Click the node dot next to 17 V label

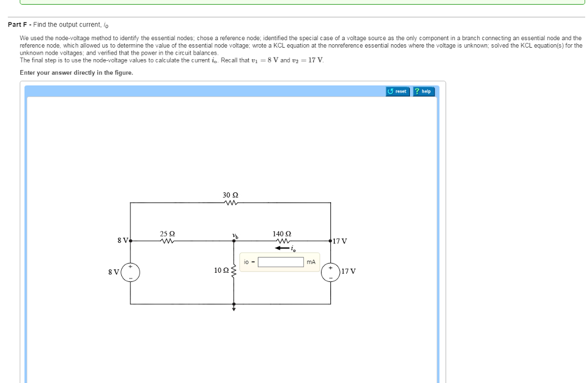pyautogui.click(x=331, y=240)
